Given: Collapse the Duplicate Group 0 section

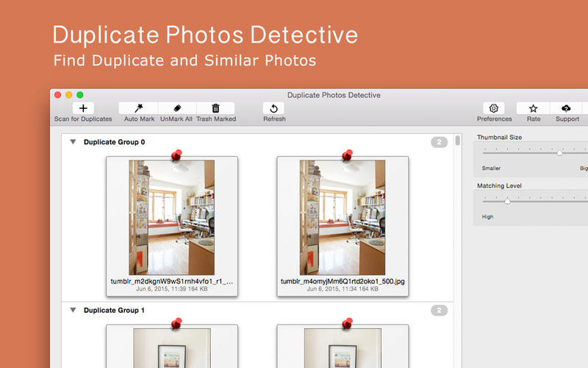Looking at the screenshot, I should [x=73, y=142].
